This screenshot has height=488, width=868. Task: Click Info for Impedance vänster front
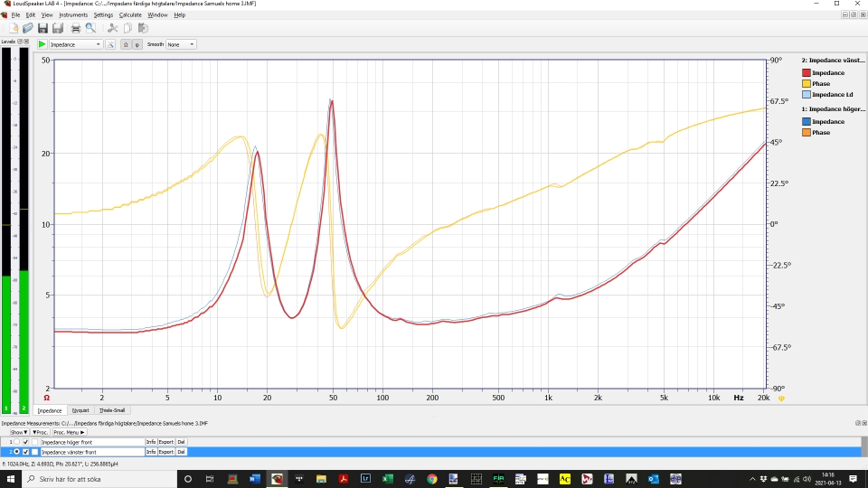click(151, 452)
